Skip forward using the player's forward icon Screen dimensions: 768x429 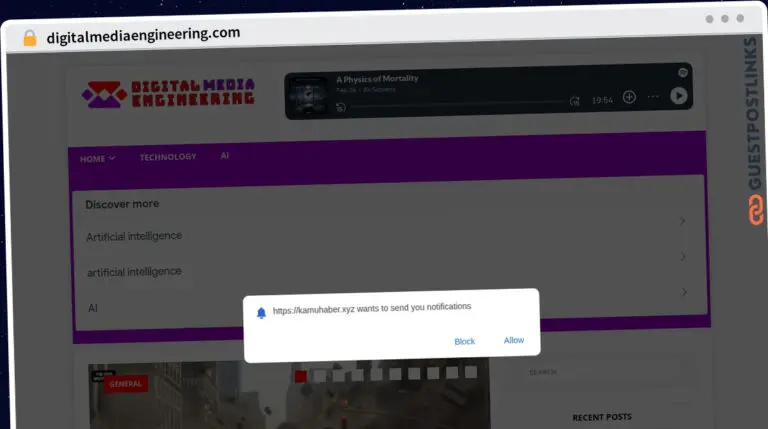pyautogui.click(x=574, y=101)
